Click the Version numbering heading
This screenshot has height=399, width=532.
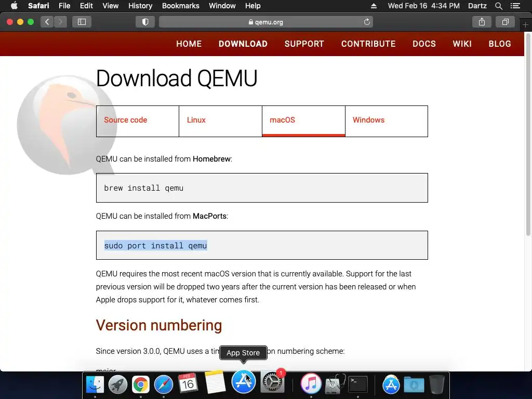pos(159,325)
